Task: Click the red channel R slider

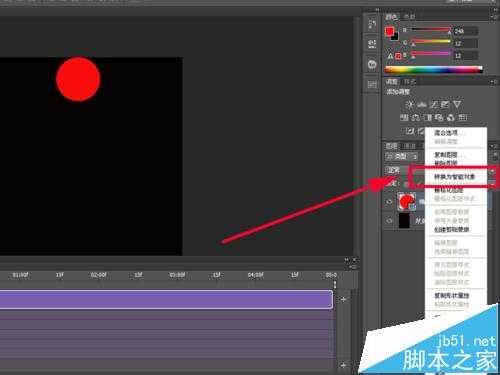Action: click(431, 30)
